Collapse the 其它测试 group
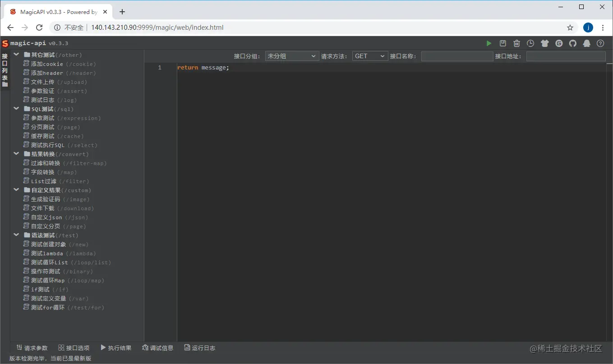This screenshot has width=613, height=364. click(16, 55)
